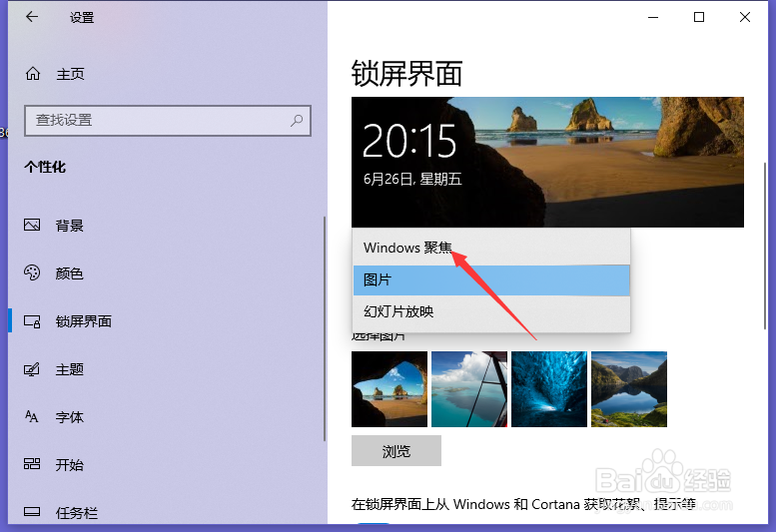Image resolution: width=776 pixels, height=532 pixels.
Task: Click the 锁屏界面 page title
Action: 406,74
